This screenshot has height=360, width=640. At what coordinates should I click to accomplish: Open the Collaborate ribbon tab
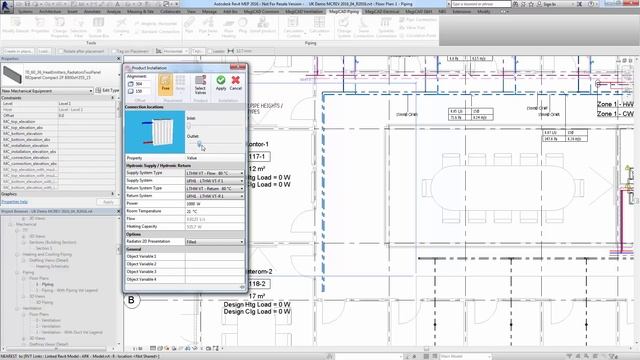click(171, 11)
